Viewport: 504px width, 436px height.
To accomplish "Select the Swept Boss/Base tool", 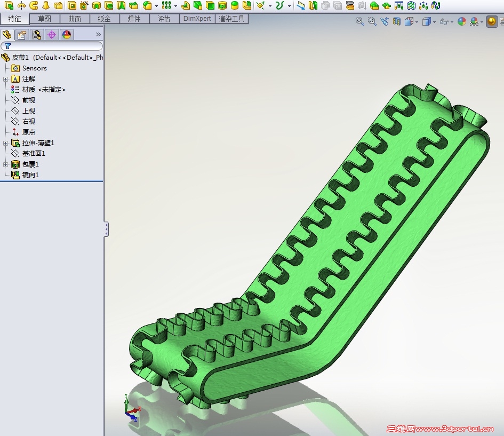I will coord(34,5).
